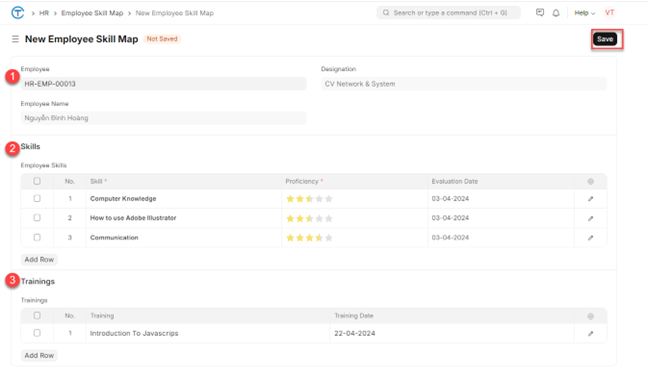The image size is (648, 379).
Task: Click the New Employee Skill Map breadcrumb
Action: (x=174, y=13)
